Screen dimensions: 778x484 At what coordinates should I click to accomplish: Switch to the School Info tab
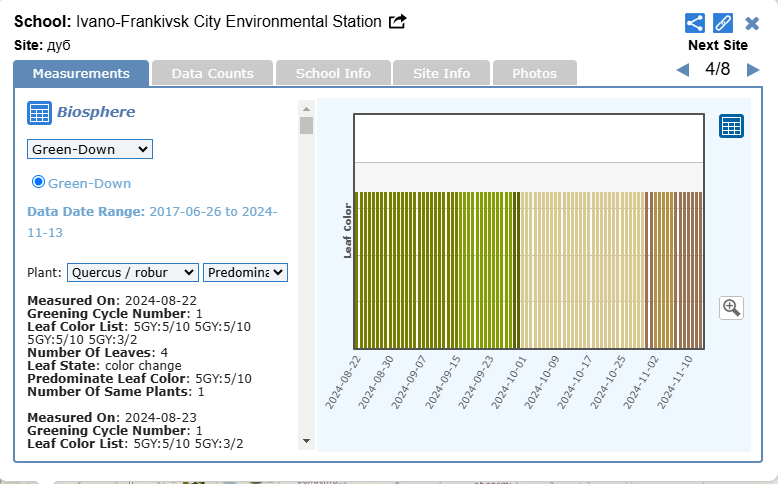(333, 73)
